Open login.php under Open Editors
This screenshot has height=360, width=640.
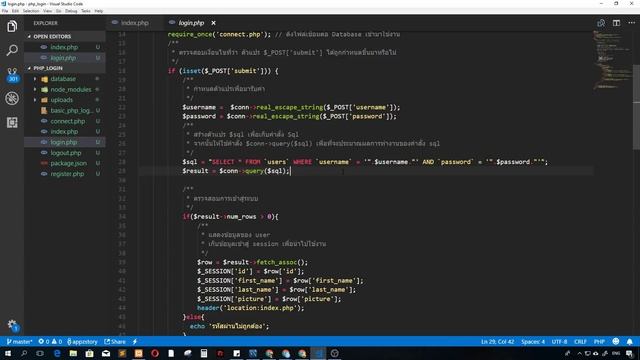(65, 58)
